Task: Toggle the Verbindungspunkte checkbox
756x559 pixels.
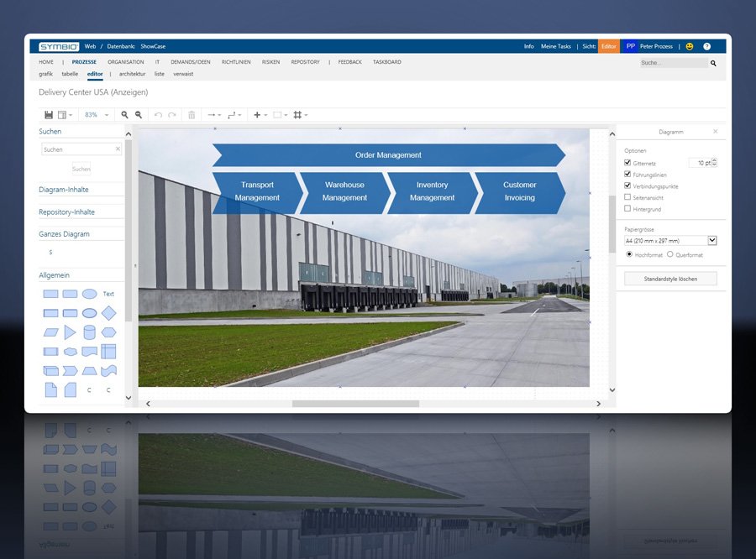Action: [627, 185]
